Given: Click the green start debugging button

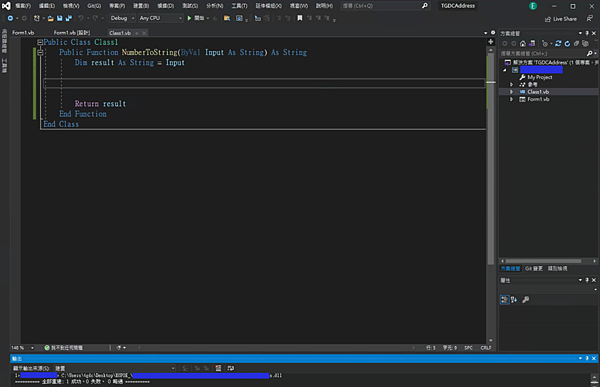Looking at the screenshot, I should click(189, 18).
